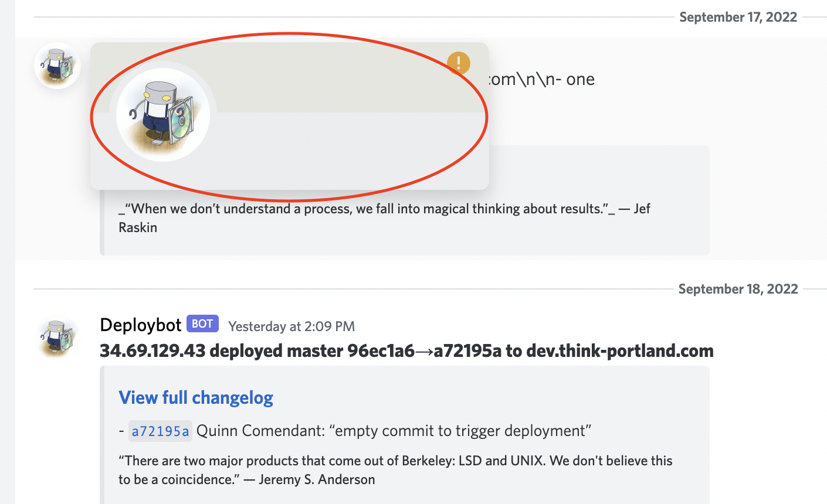
Task: Click the Deploybot robot avatar
Action: (x=57, y=337)
